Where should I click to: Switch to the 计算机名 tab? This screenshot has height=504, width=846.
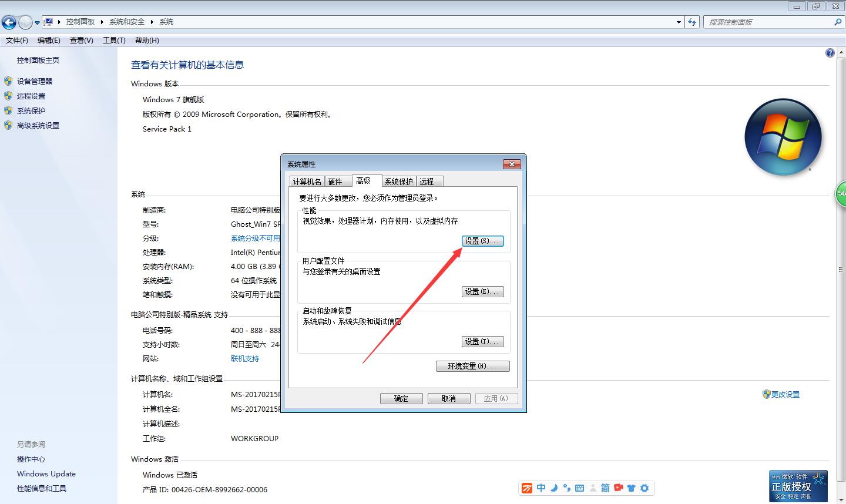click(x=307, y=182)
